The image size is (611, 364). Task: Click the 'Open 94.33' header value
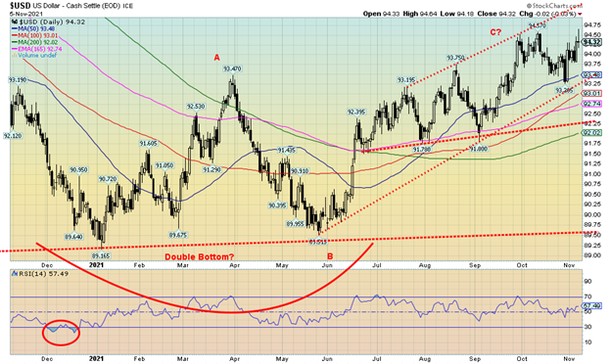pyautogui.click(x=381, y=14)
